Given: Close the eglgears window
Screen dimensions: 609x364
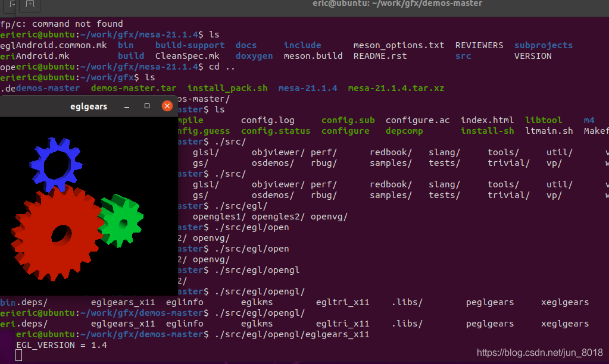Looking at the screenshot, I should (167, 106).
